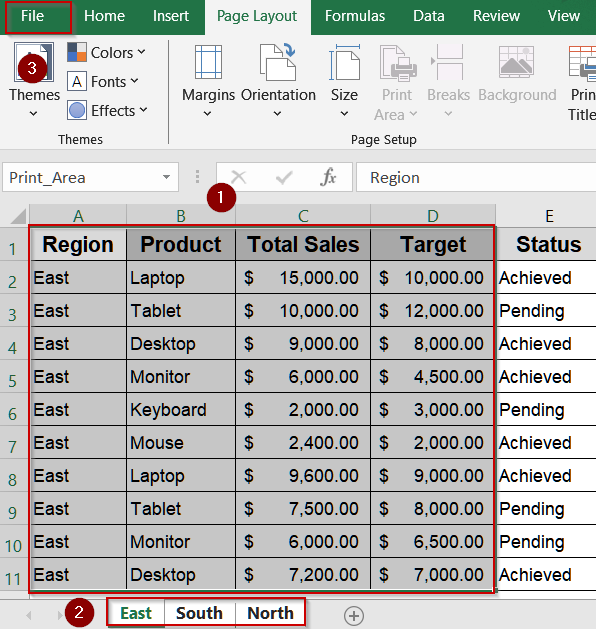Click the Select All corner triangle
Screen dimensions: 596x629
[18, 216]
